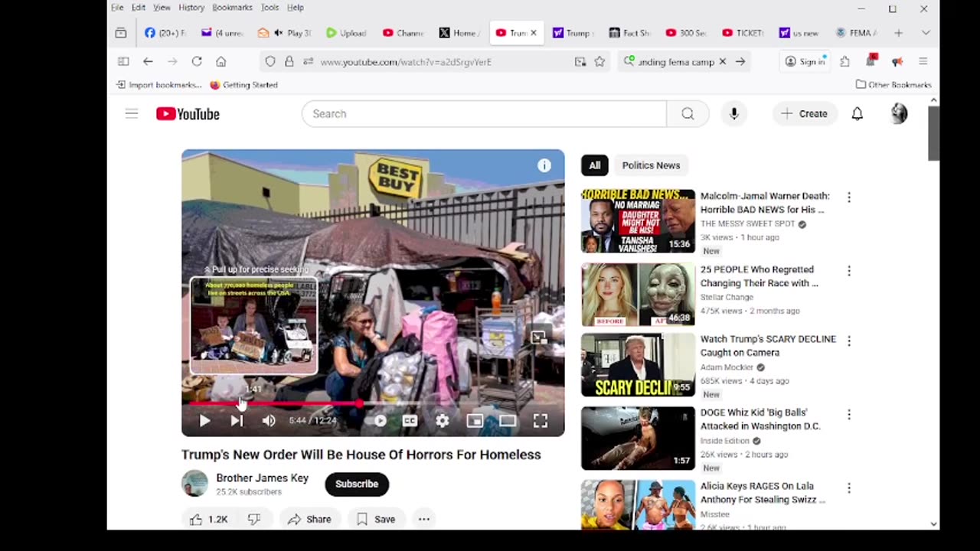Open the info card icon on the video
The image size is (980, 551).
(x=544, y=165)
